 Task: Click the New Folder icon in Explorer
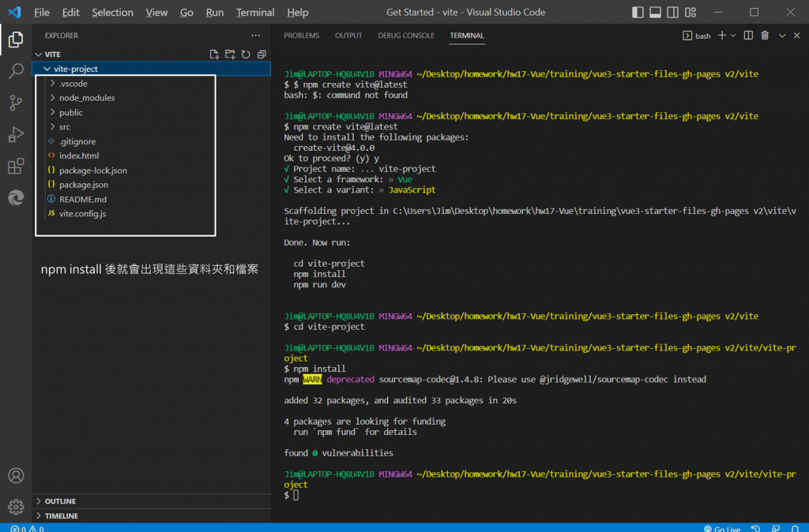point(230,54)
